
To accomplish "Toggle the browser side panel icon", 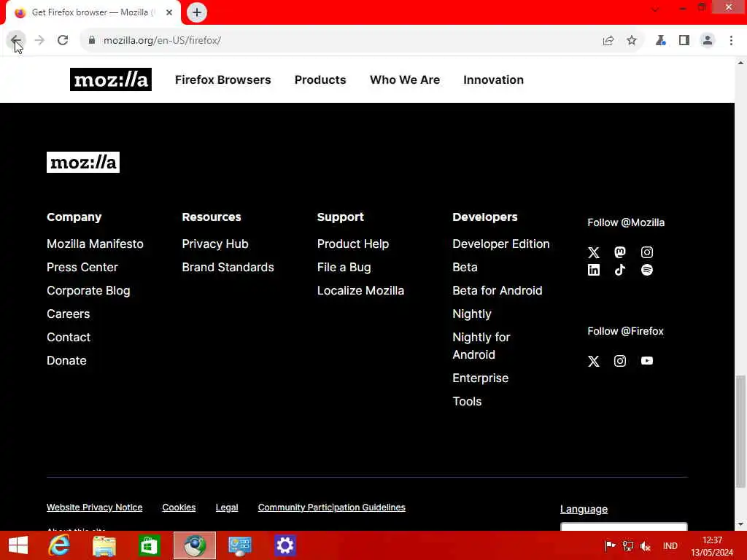I will (x=684, y=41).
